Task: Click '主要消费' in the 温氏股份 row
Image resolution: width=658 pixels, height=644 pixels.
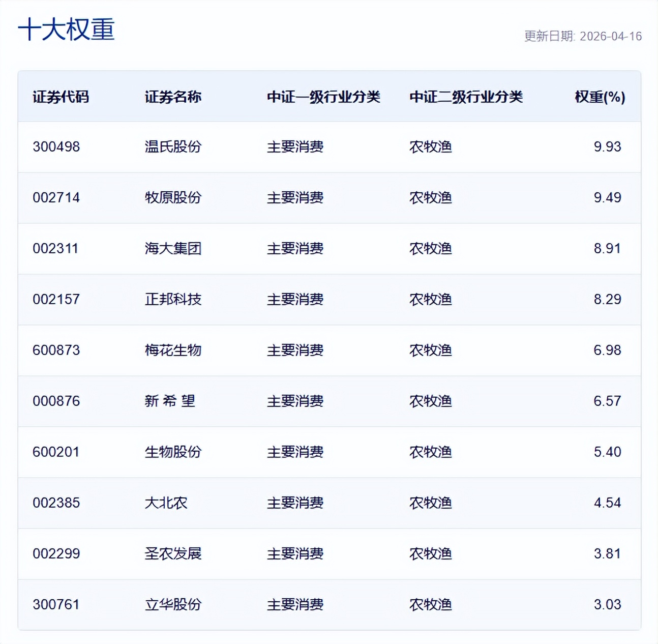Action: [295, 147]
